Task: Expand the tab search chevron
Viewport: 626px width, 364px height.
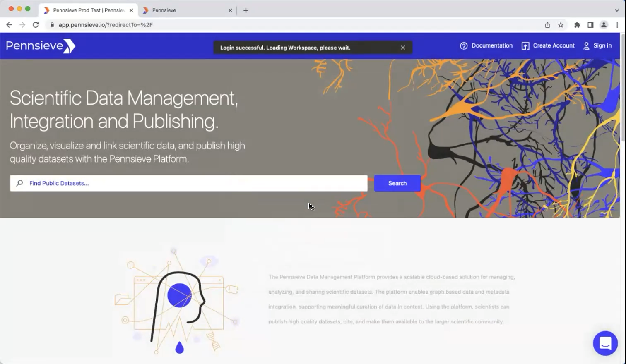Action: 617,10
